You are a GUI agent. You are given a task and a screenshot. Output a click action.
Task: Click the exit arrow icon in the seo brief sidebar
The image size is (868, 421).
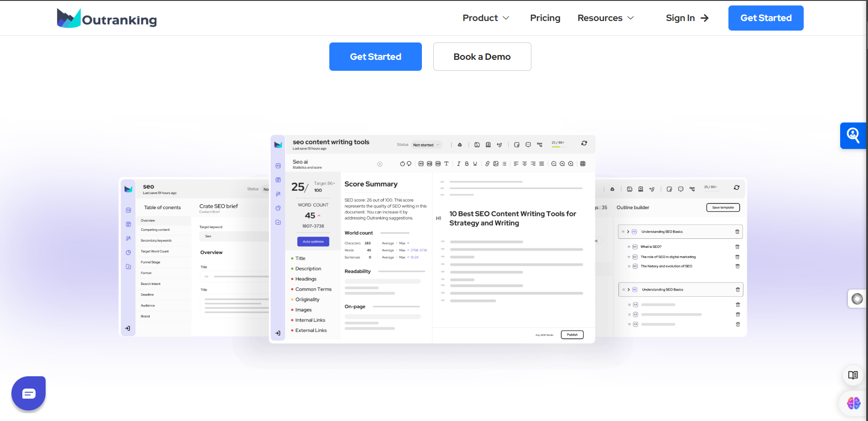point(128,328)
